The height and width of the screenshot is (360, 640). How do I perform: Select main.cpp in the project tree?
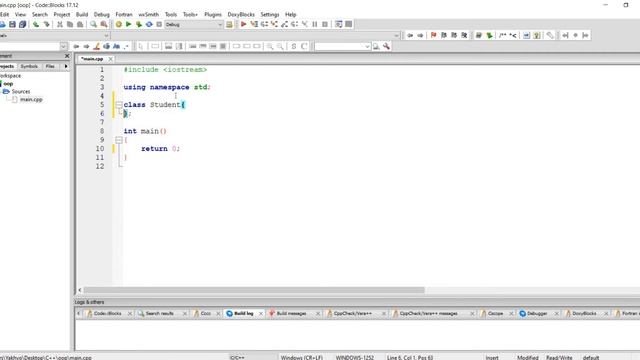pyautogui.click(x=31, y=100)
